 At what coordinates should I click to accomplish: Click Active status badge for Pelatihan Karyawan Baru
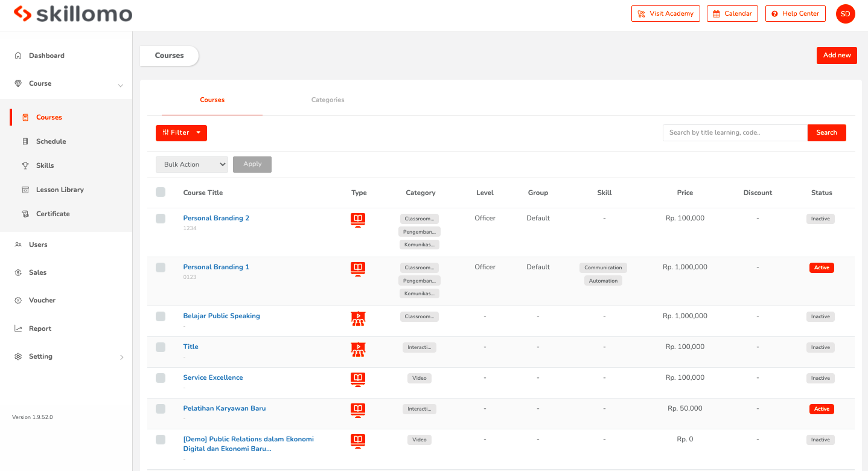point(822,409)
